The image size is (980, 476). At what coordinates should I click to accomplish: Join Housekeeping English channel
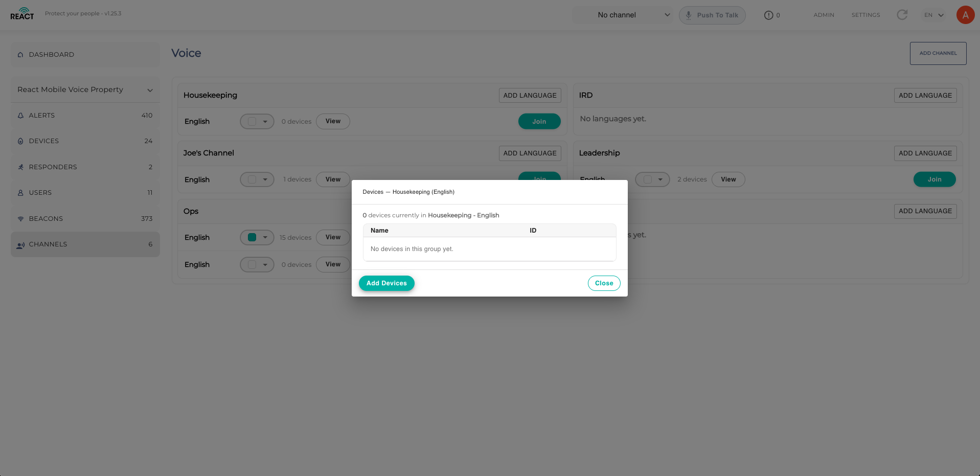click(539, 122)
